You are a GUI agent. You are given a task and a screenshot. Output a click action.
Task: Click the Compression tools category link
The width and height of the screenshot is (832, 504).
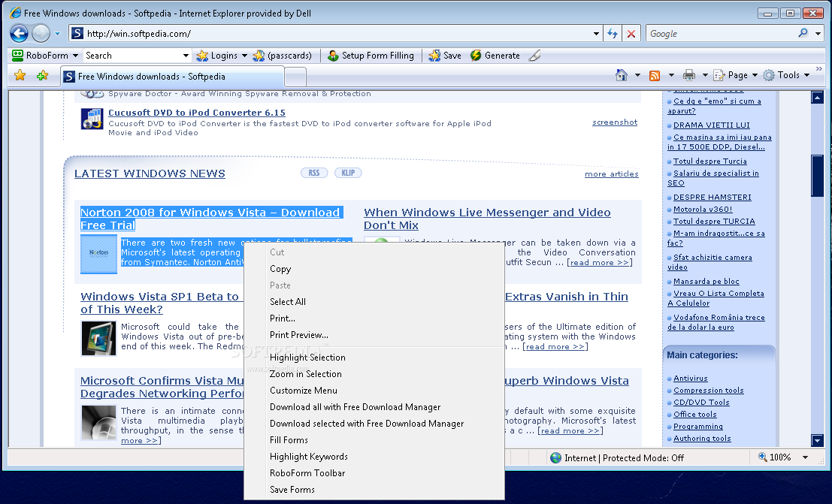click(x=709, y=391)
